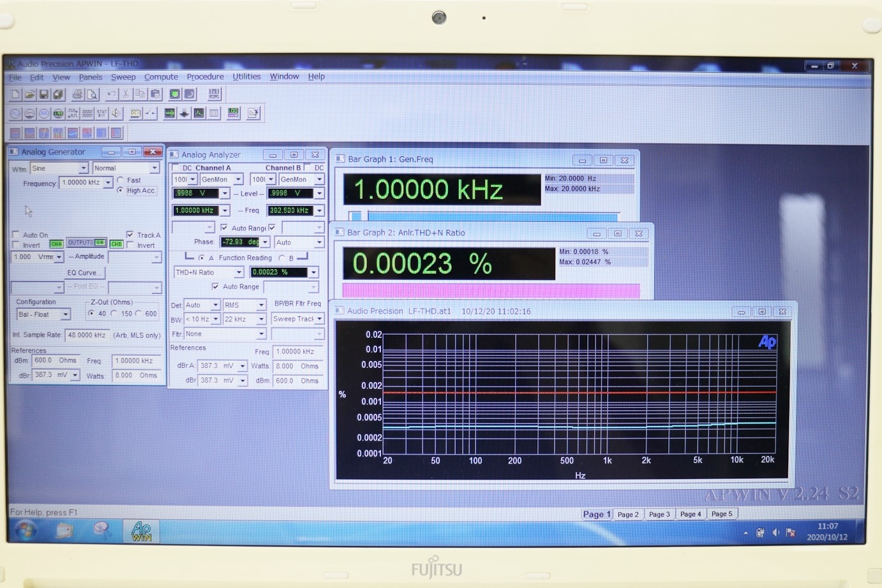Check the Channel A DC coupling checkbox

tap(176, 168)
